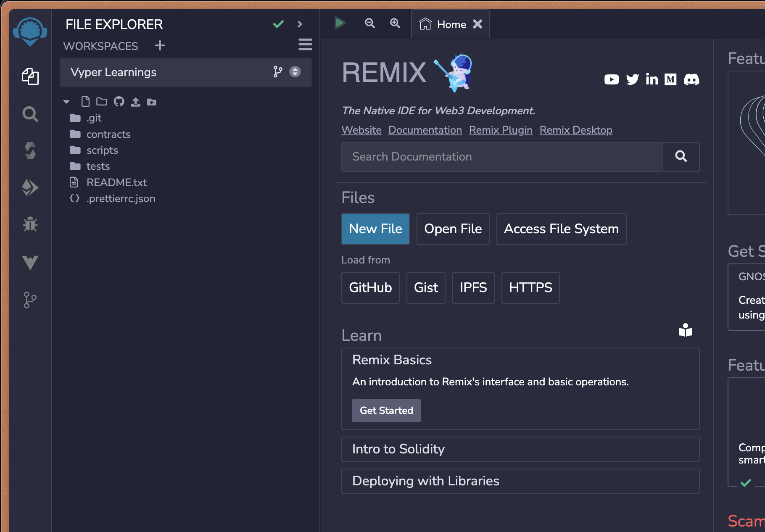
Task: Collapse the workspace file tree arrow
Action: click(x=66, y=102)
